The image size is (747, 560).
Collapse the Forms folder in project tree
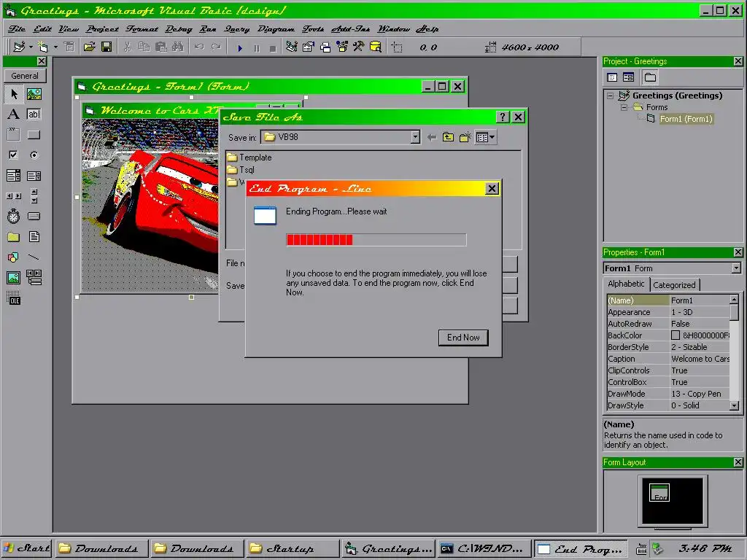(x=624, y=108)
